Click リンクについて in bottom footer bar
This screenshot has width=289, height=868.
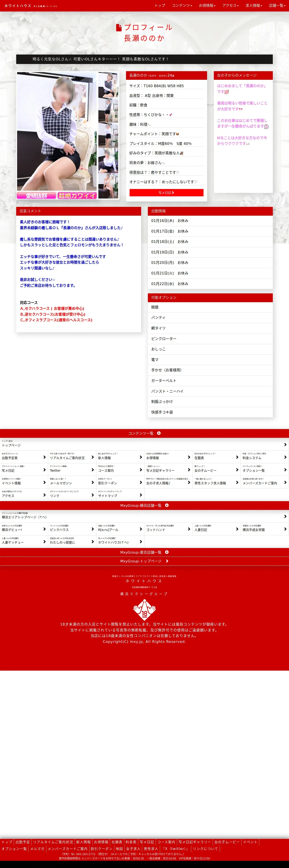(205, 849)
